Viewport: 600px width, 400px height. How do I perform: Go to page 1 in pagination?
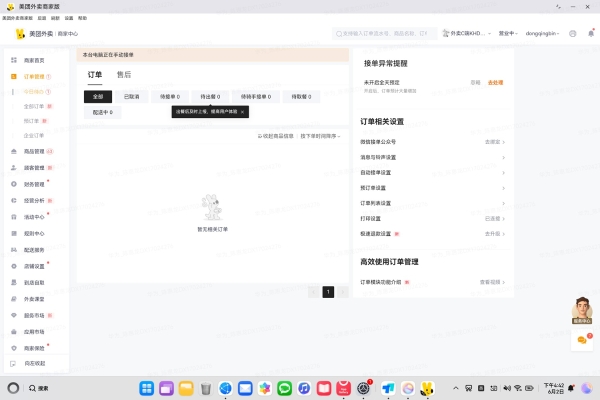(328, 292)
